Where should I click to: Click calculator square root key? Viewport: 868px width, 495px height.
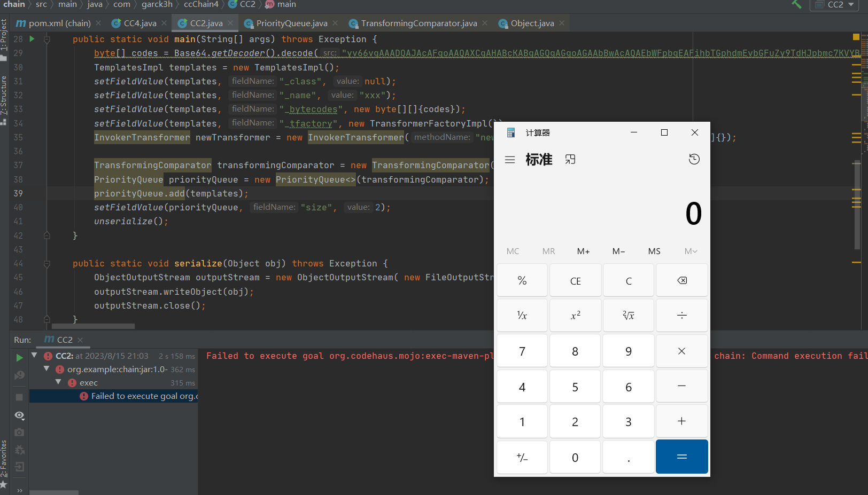pos(629,316)
